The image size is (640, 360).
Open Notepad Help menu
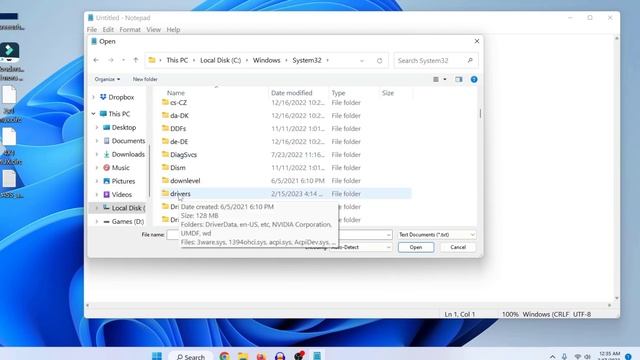[x=173, y=29]
